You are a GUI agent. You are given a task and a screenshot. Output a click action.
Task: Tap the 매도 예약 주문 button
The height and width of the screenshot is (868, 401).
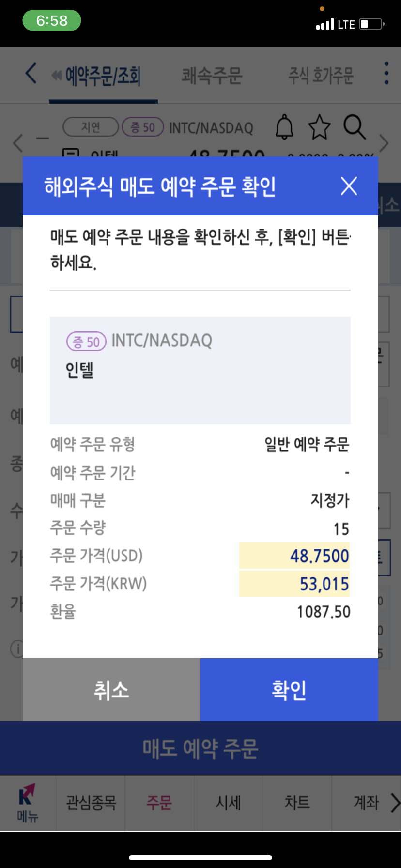pos(200,748)
